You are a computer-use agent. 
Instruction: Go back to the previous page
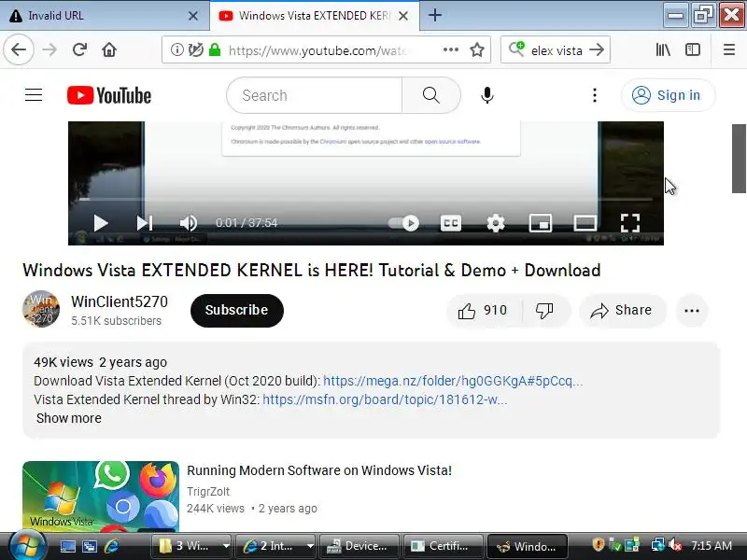pyautogui.click(x=19, y=49)
